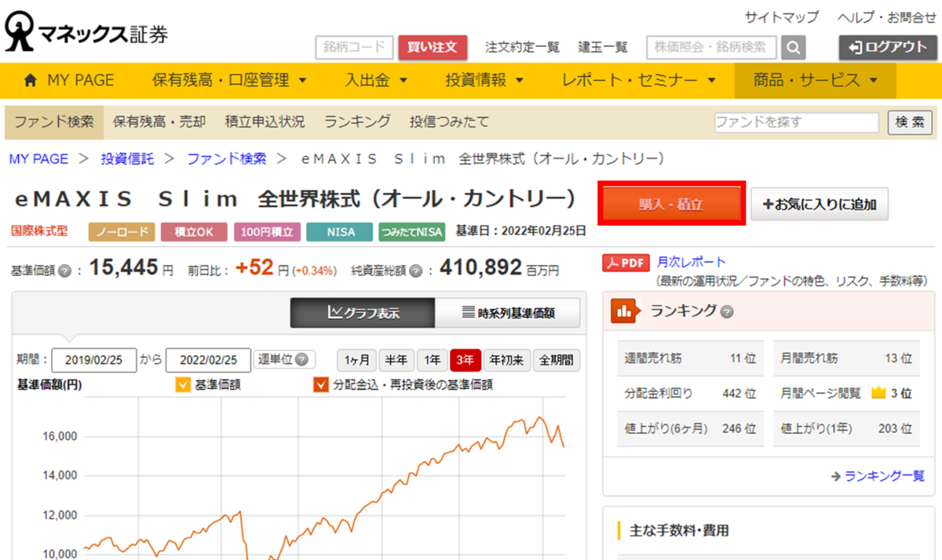
Task: Switch to グラフ表示 view
Action: click(363, 313)
